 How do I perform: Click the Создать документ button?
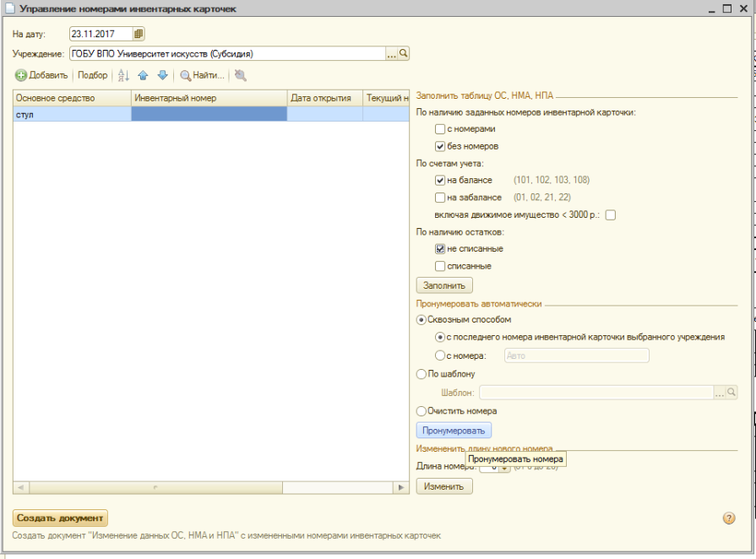(x=60, y=518)
